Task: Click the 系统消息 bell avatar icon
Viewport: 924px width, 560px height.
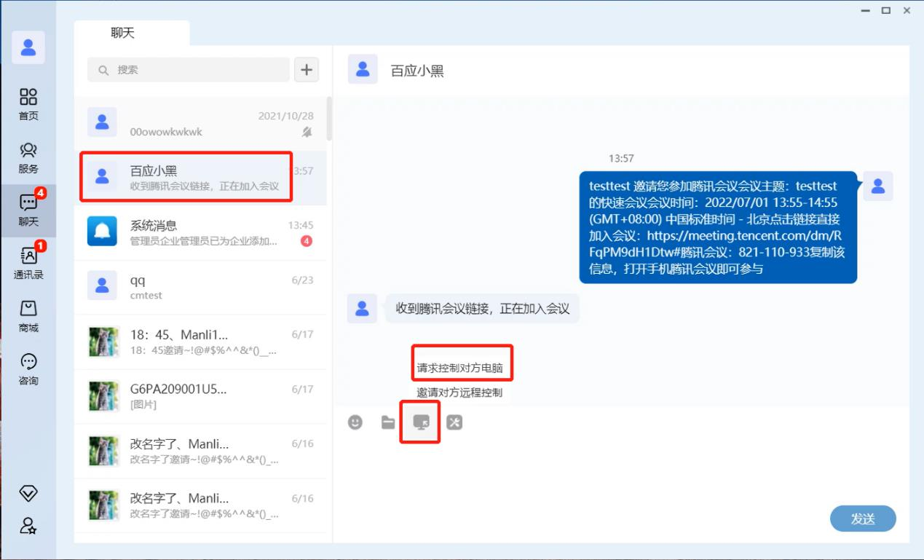Action: pyautogui.click(x=102, y=231)
